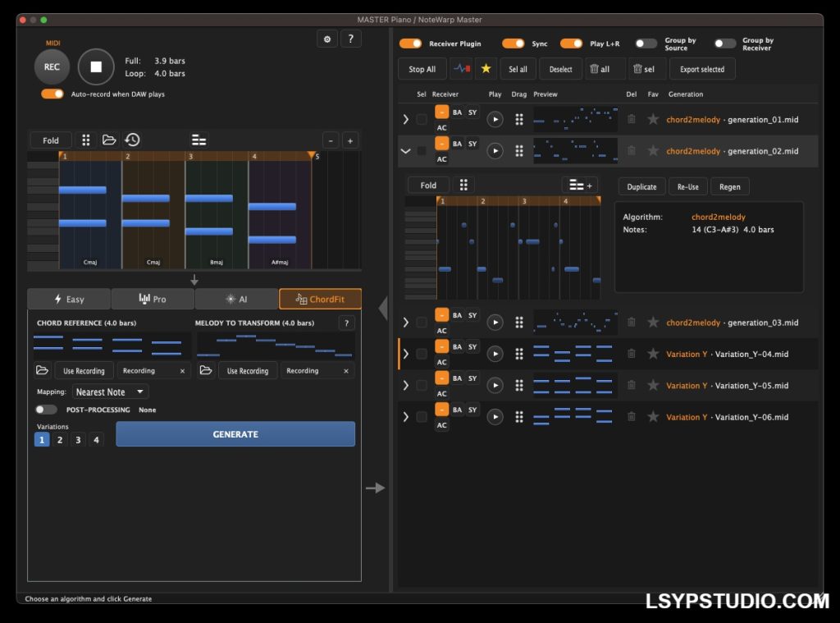Click the Re-Use button
Image resolution: width=840 pixels, height=623 pixels.
(688, 186)
